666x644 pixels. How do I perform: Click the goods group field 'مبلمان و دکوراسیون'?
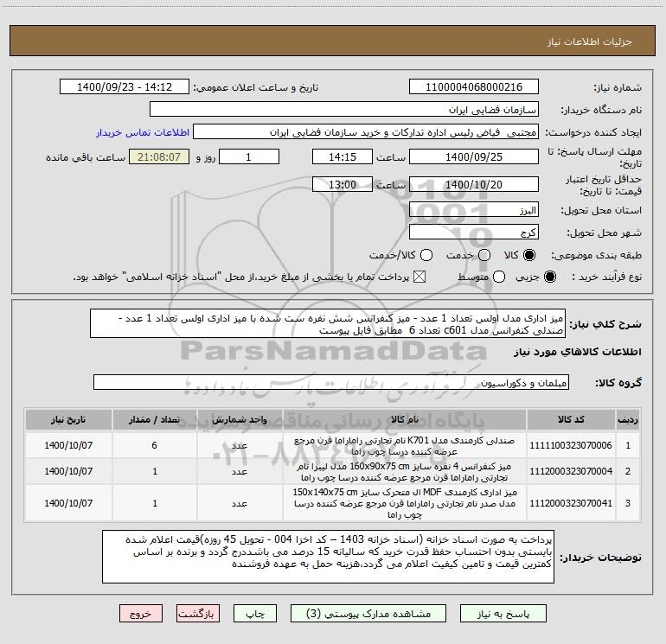pyautogui.click(x=331, y=382)
